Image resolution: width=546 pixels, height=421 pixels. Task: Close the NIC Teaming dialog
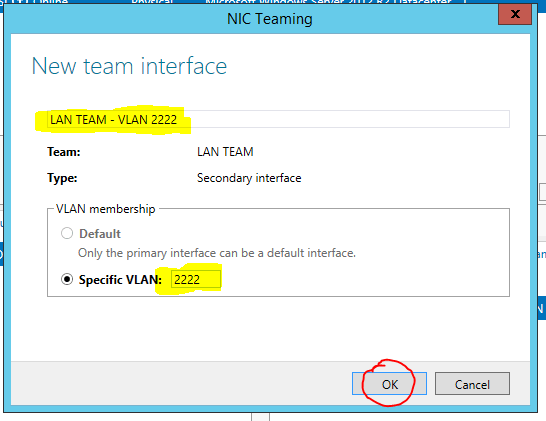[515, 14]
